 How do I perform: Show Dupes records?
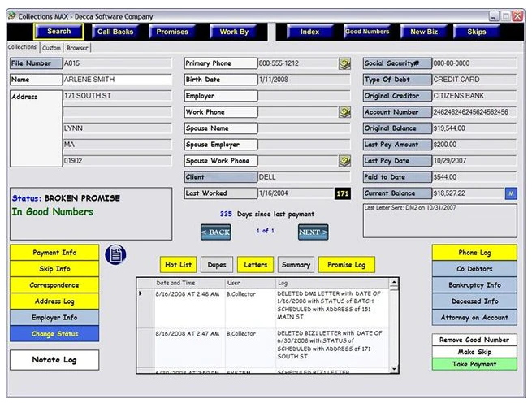pos(217,265)
